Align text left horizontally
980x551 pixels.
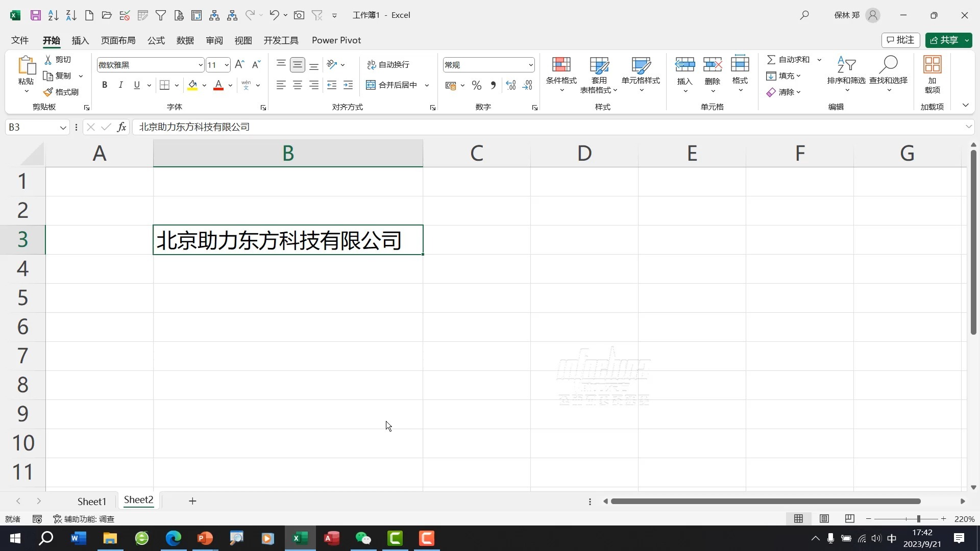[281, 85]
